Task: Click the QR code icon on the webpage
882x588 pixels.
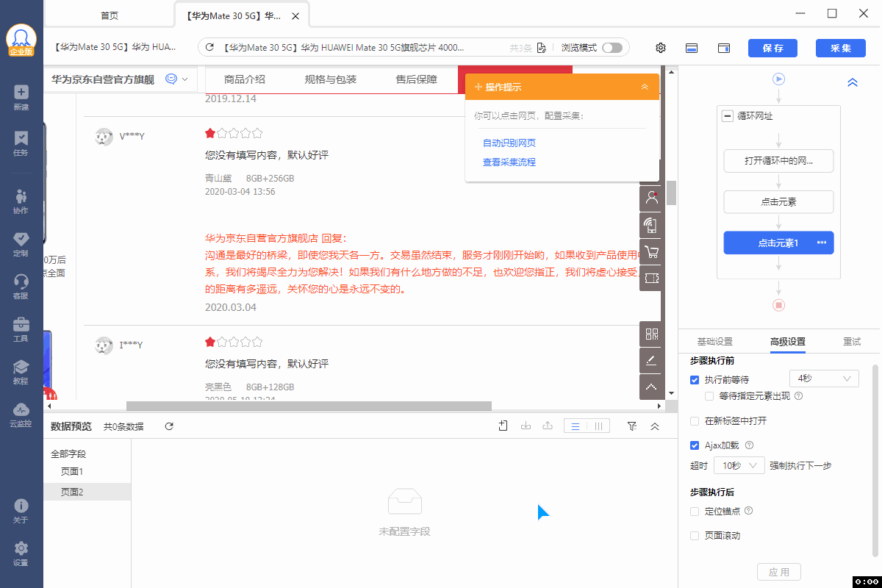Action: pyautogui.click(x=652, y=334)
